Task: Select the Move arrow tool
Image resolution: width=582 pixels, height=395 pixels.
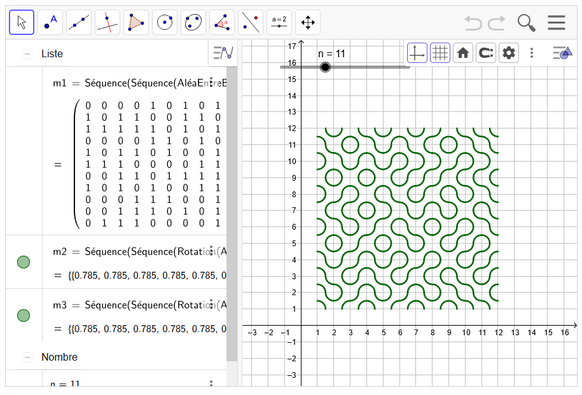Action: click(22, 22)
